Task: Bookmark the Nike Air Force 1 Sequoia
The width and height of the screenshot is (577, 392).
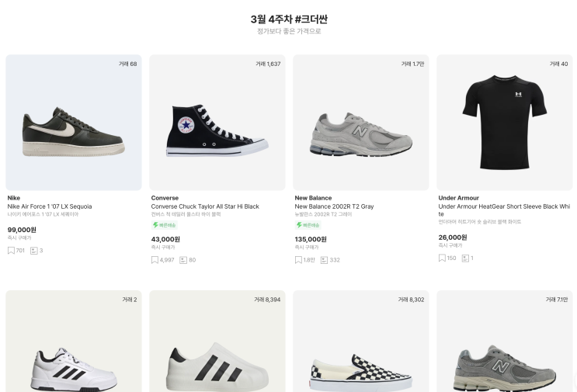Action: (12, 250)
